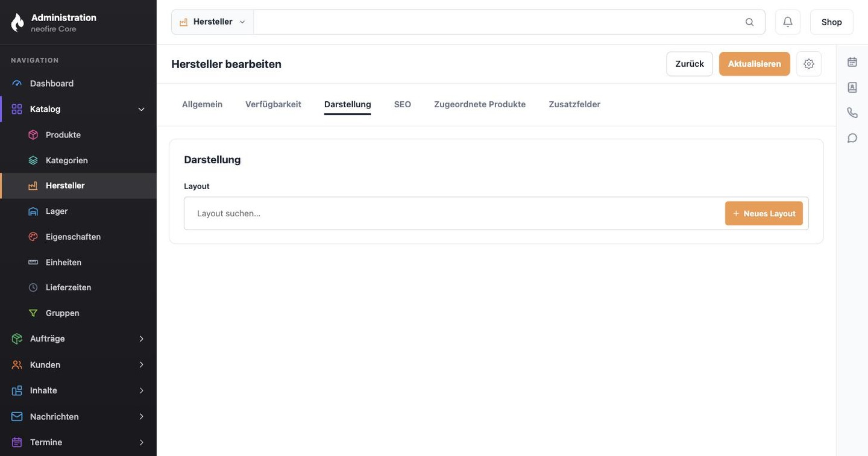Click the Neues Layout button
The width and height of the screenshot is (868, 456).
(764, 213)
